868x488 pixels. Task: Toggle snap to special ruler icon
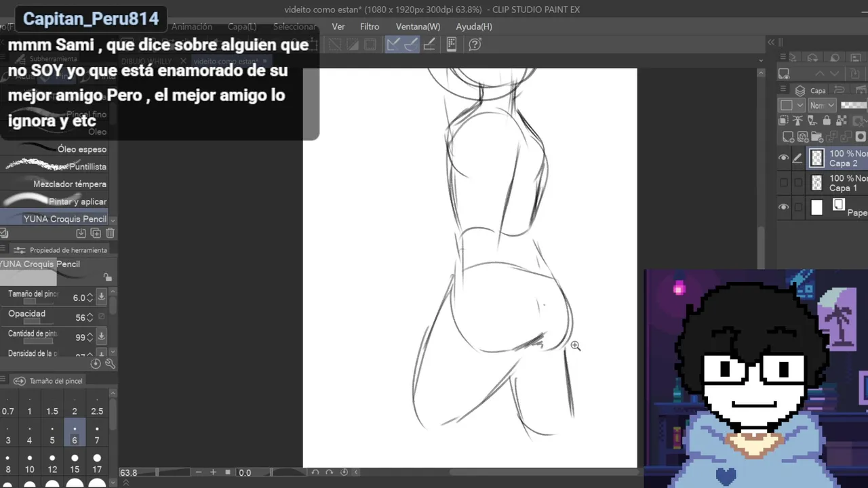411,45
